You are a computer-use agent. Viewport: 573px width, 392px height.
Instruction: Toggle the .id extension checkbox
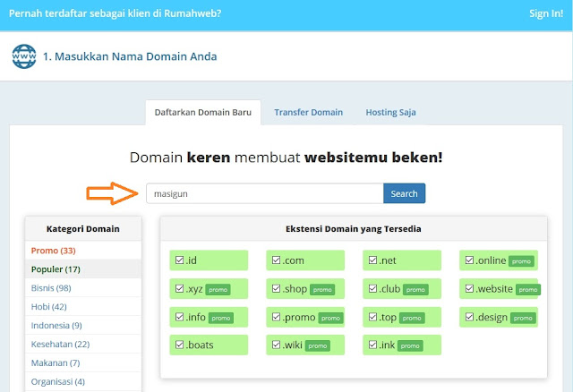(x=179, y=260)
